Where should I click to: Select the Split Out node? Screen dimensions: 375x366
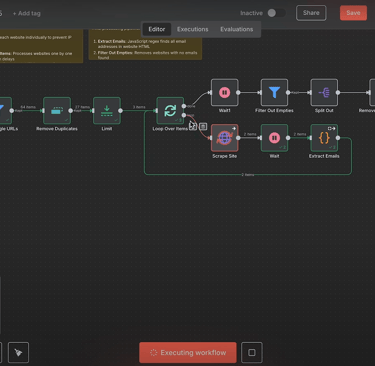tap(324, 93)
